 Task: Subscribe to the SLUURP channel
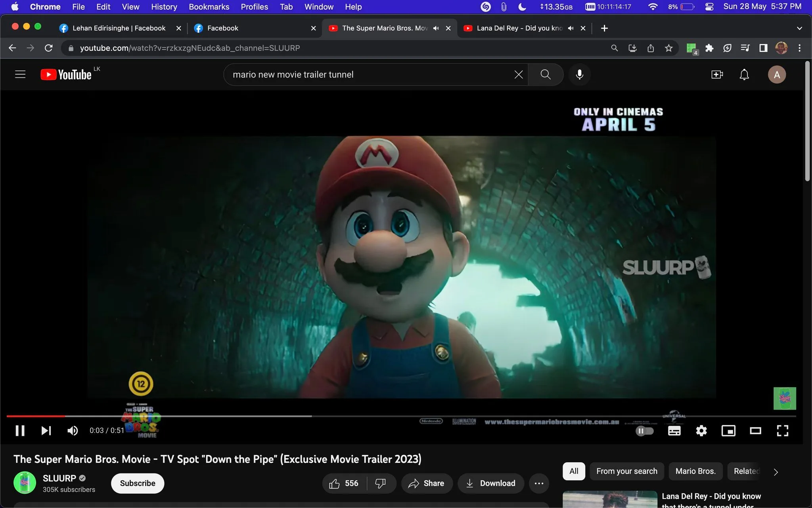137,483
